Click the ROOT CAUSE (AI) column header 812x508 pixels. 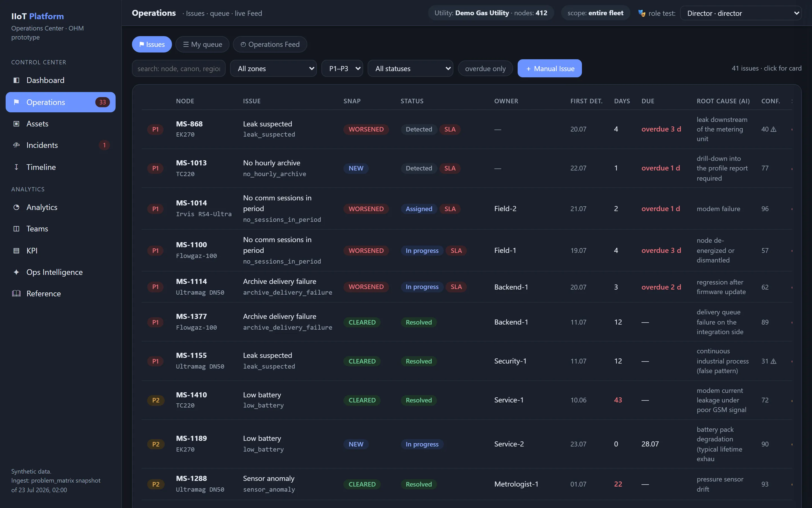click(x=723, y=101)
